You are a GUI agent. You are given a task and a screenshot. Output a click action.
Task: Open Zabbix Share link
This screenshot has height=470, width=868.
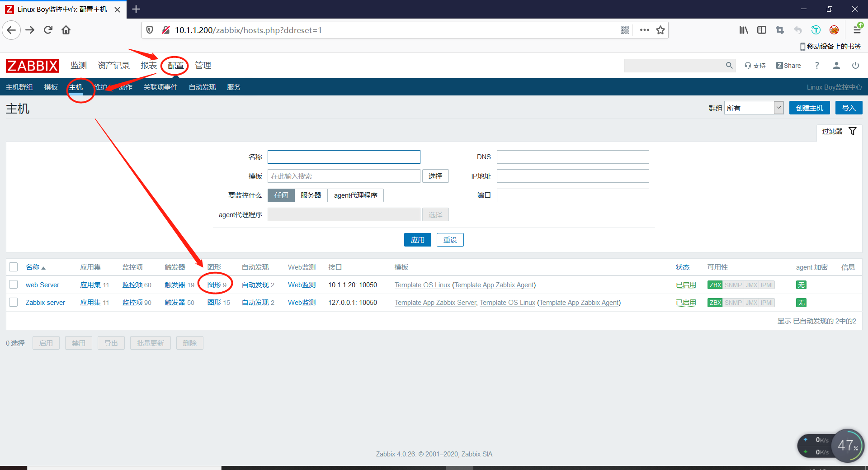(788, 66)
